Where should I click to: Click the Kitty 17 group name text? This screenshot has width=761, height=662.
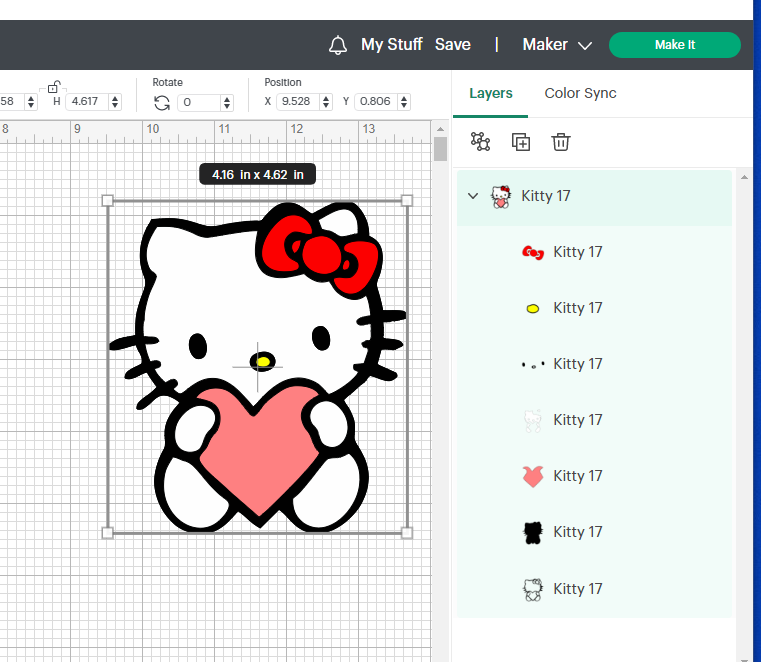[546, 196]
